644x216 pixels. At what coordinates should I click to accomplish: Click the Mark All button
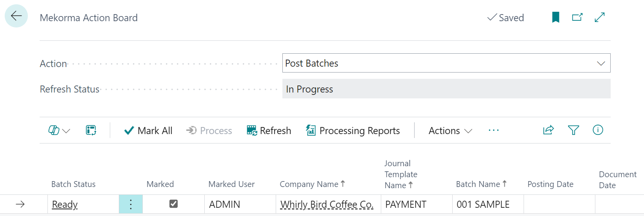(x=148, y=131)
